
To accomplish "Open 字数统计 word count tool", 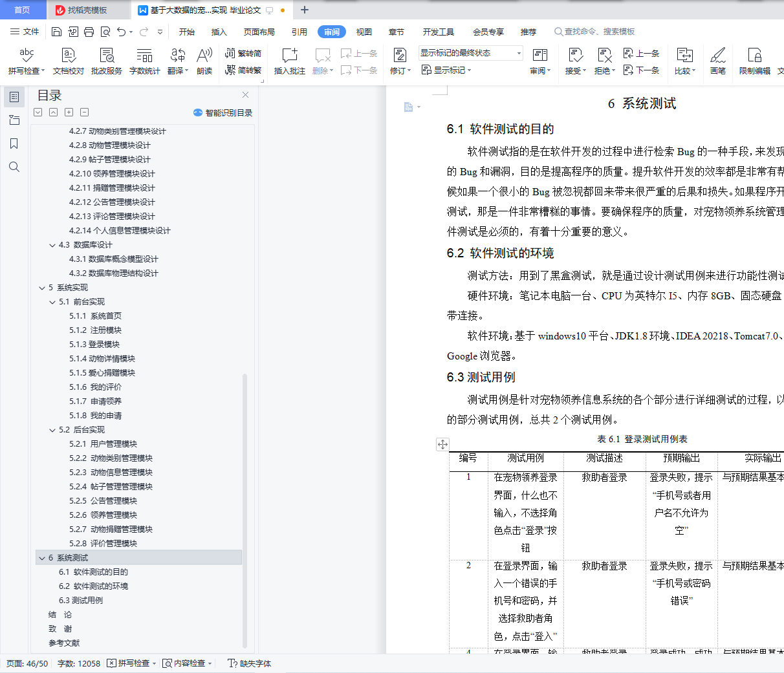I will click(x=145, y=61).
